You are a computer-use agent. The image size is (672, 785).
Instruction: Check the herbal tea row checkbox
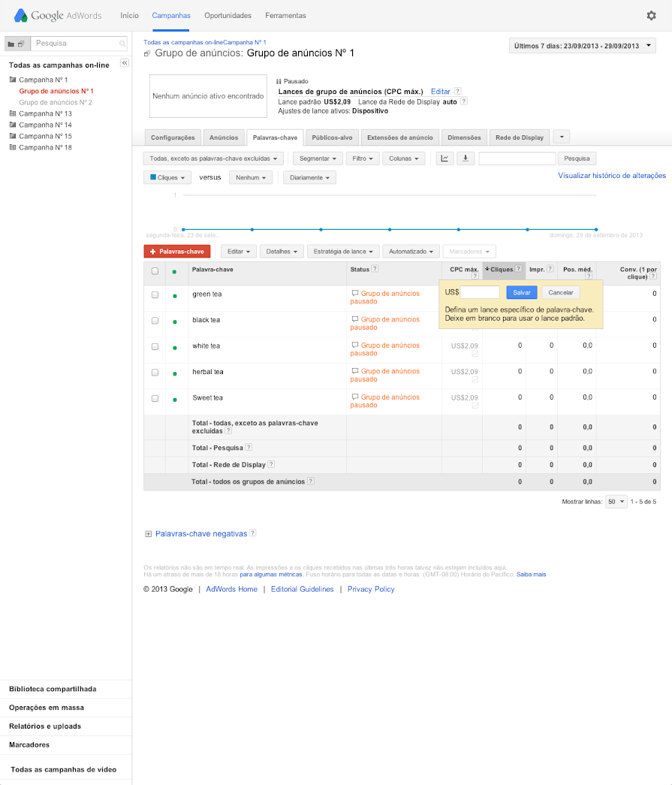155,373
